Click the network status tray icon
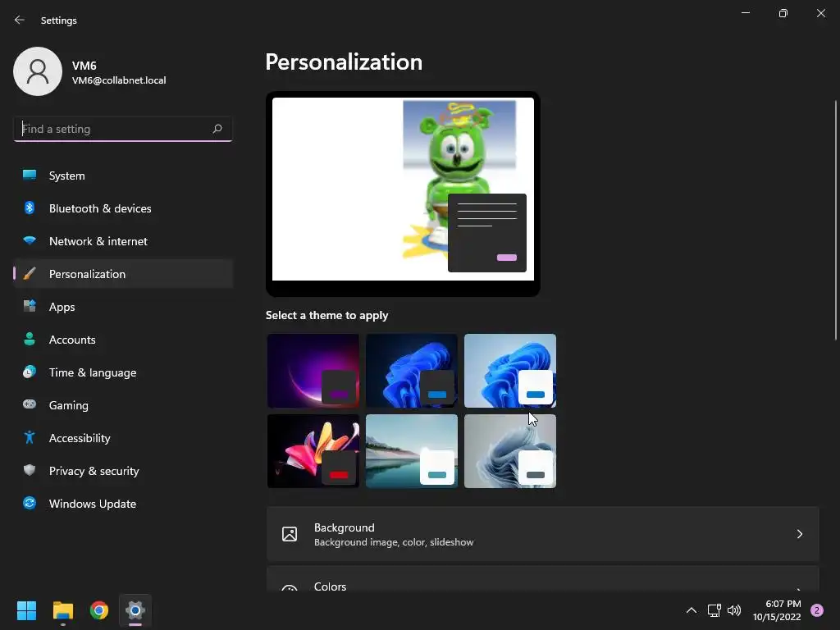 point(714,610)
